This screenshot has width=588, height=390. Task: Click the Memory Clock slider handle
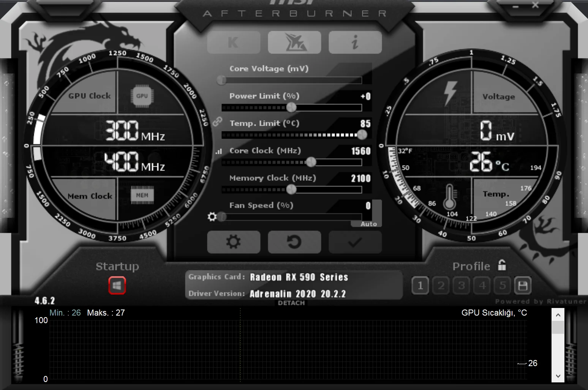pyautogui.click(x=291, y=189)
